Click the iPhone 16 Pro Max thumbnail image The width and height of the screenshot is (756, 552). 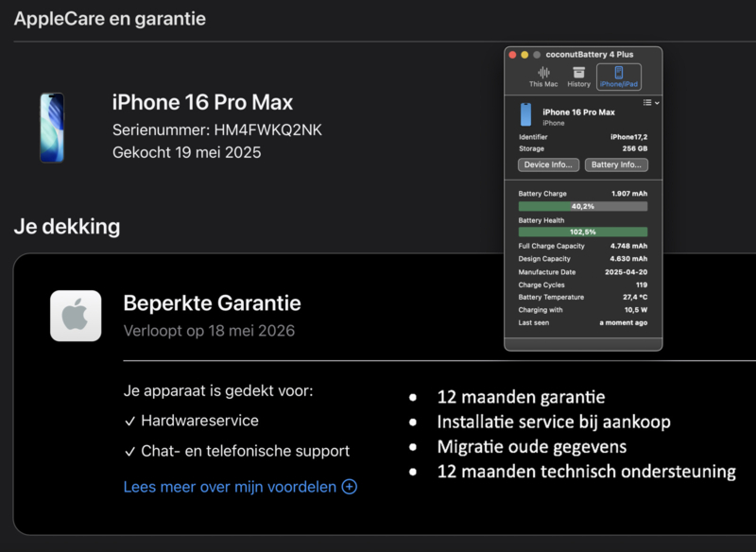click(x=52, y=127)
